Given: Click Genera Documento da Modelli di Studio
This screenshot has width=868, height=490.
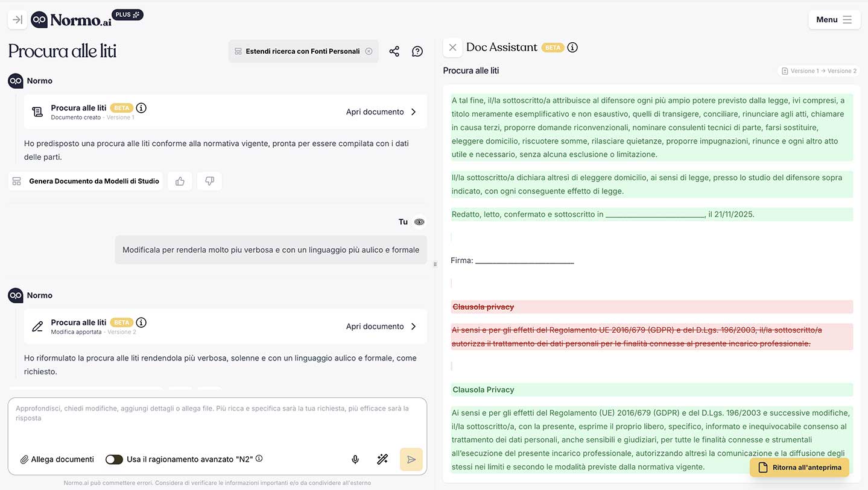Looking at the screenshot, I should coord(86,181).
